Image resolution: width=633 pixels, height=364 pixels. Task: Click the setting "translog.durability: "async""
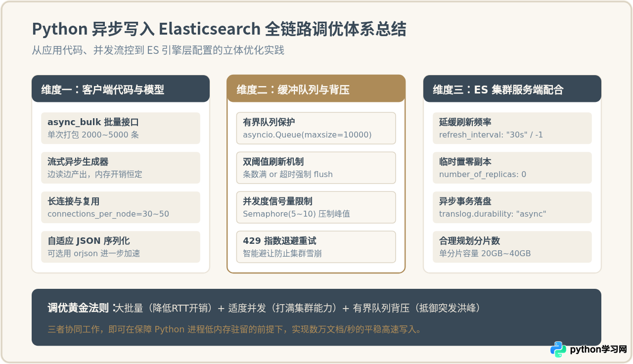coord(493,214)
